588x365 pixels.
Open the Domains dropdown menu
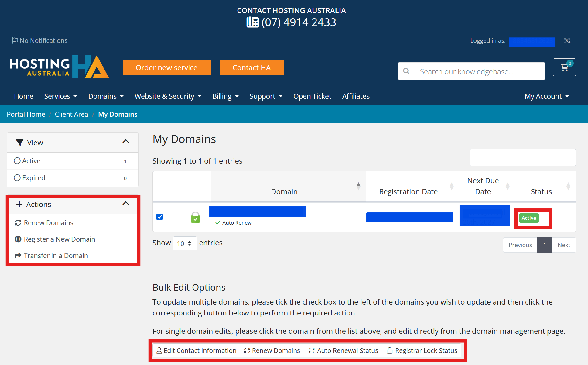(106, 96)
